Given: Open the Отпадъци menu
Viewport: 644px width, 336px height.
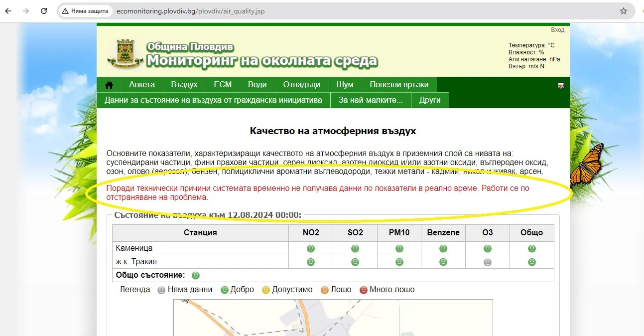Looking at the screenshot, I should pos(302,85).
